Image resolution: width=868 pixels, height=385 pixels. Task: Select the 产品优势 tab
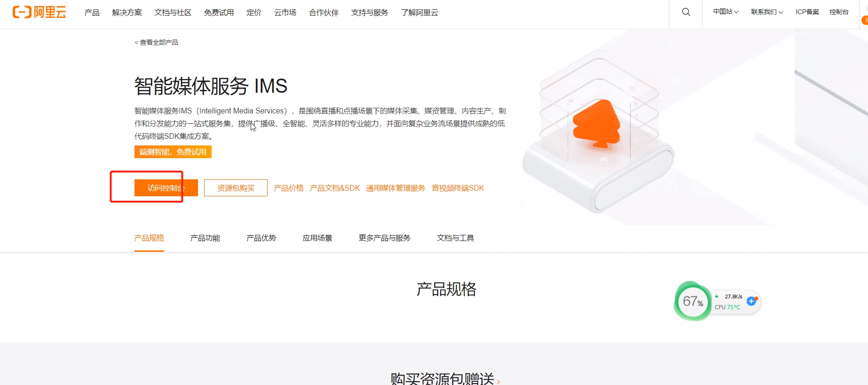(261, 238)
